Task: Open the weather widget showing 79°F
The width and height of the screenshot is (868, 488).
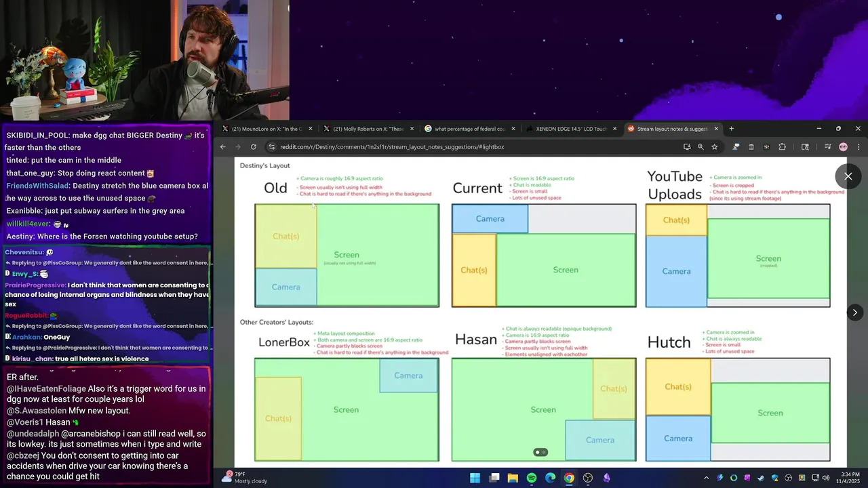Action: (245, 477)
